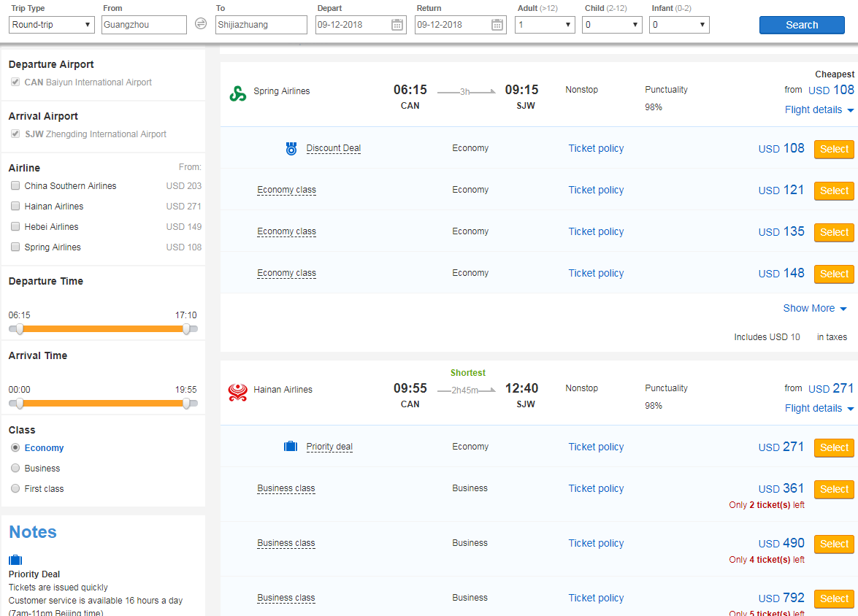The width and height of the screenshot is (858, 616).
Task: Select the USD 271 Priority deal fare
Action: click(834, 447)
